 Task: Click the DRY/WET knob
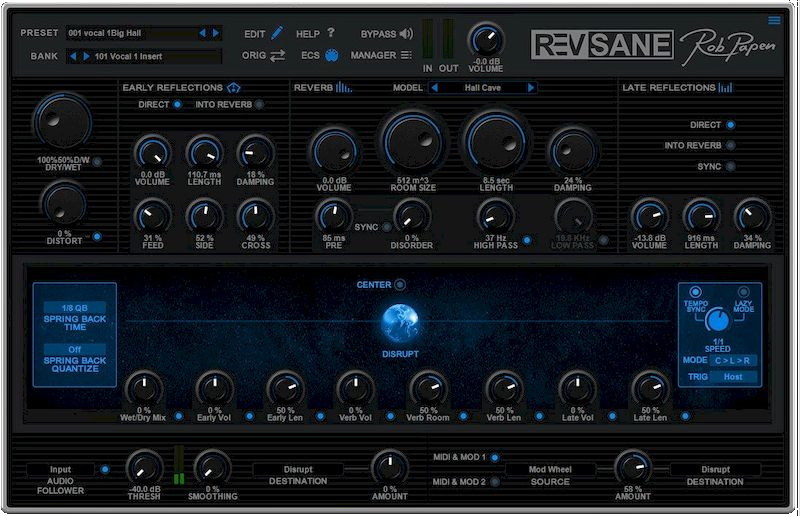coord(63,122)
